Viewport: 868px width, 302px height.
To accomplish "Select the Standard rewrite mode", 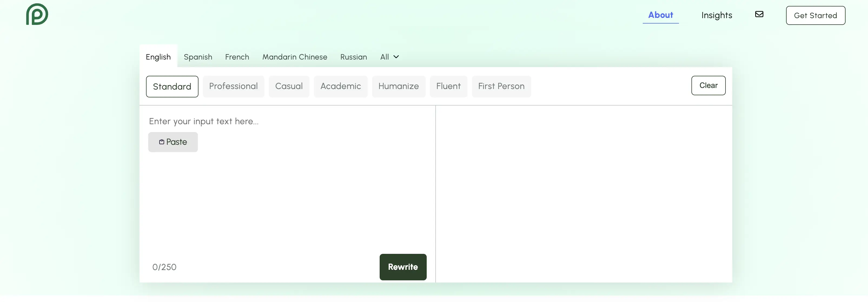I will tap(172, 87).
